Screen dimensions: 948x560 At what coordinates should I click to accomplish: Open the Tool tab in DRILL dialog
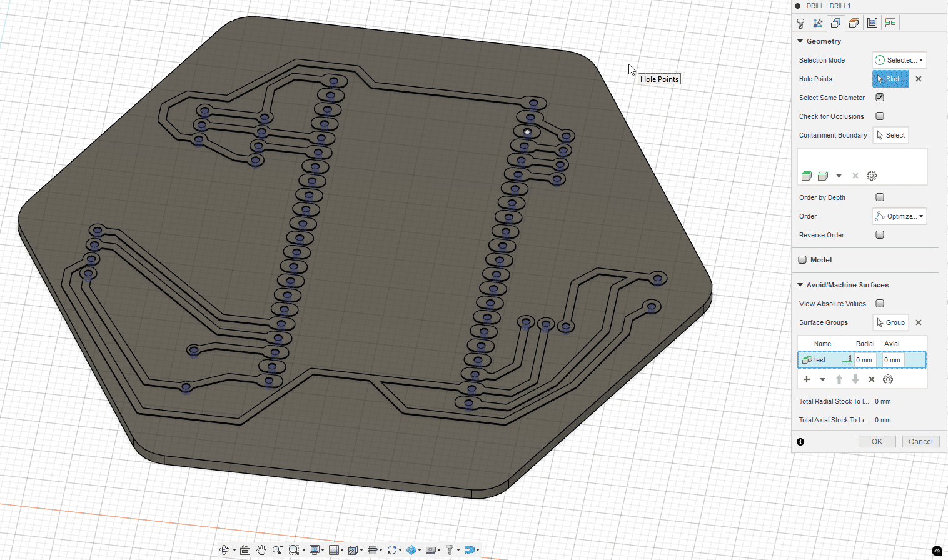click(800, 23)
